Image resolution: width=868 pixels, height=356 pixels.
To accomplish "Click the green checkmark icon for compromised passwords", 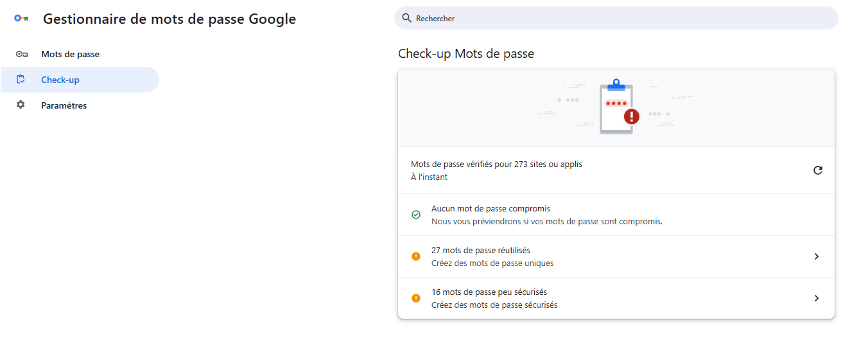I will (x=415, y=215).
